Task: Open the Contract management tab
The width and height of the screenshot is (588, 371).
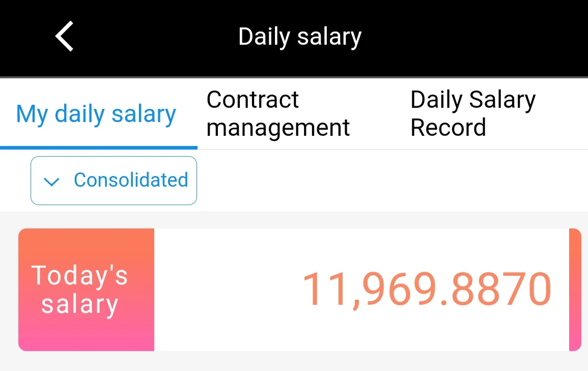Action: (x=278, y=113)
